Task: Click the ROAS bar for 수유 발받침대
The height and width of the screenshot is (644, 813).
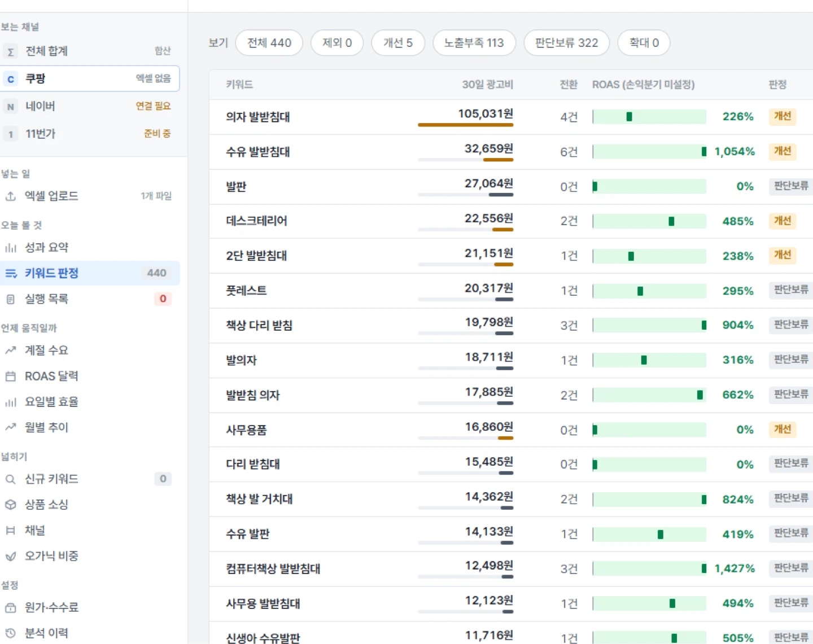Action: tap(649, 151)
